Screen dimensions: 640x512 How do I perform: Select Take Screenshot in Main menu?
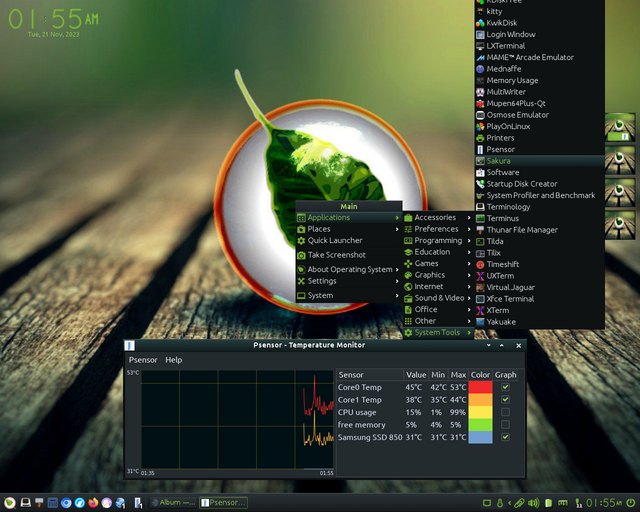(x=349, y=255)
